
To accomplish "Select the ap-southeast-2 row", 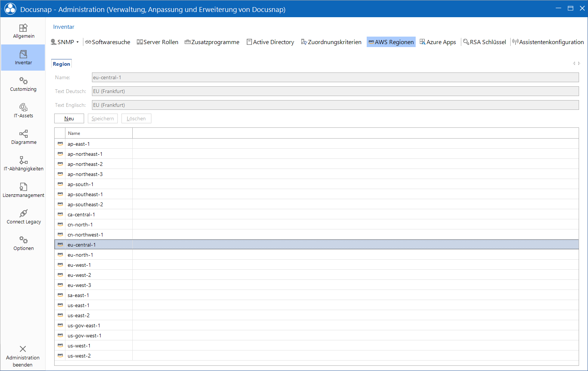I will click(x=317, y=204).
